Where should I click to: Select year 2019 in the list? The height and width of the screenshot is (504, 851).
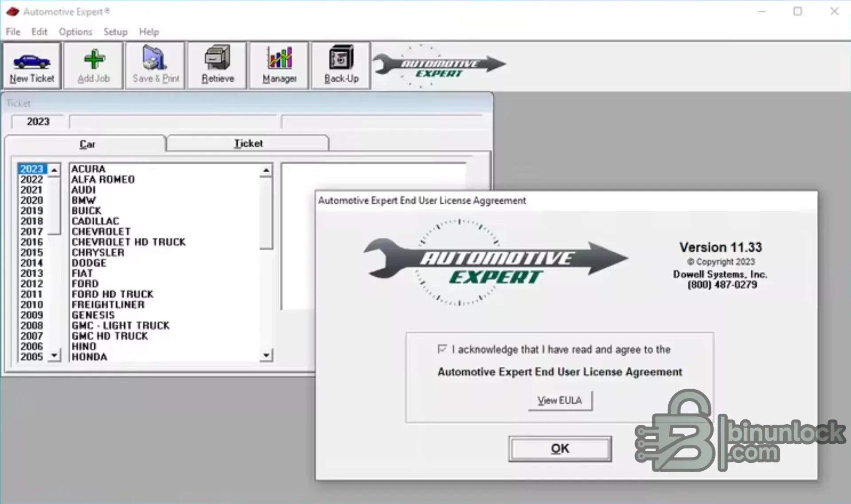(x=32, y=211)
